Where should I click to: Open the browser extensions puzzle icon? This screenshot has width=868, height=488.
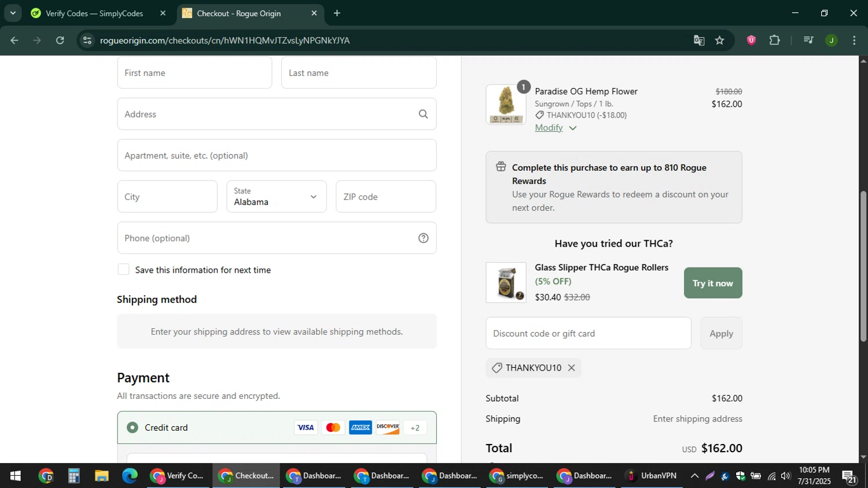[775, 41]
